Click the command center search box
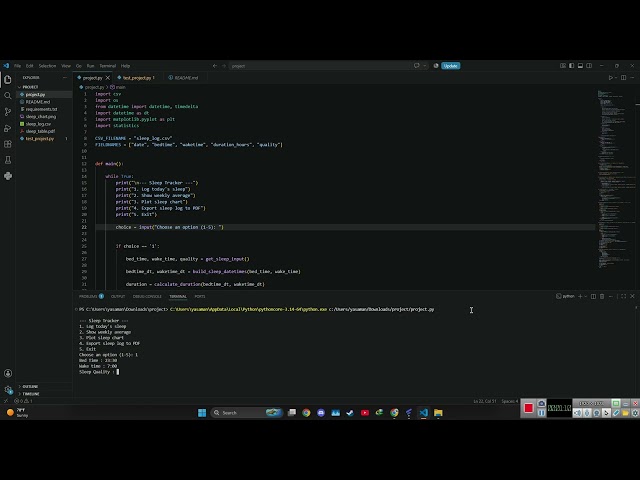The height and width of the screenshot is (480, 640). click(x=320, y=66)
